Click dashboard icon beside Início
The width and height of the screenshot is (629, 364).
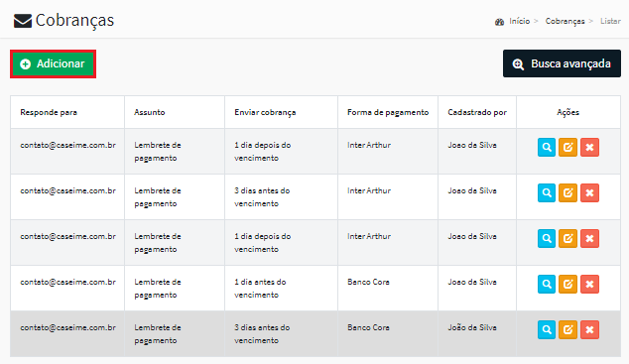pyautogui.click(x=499, y=22)
